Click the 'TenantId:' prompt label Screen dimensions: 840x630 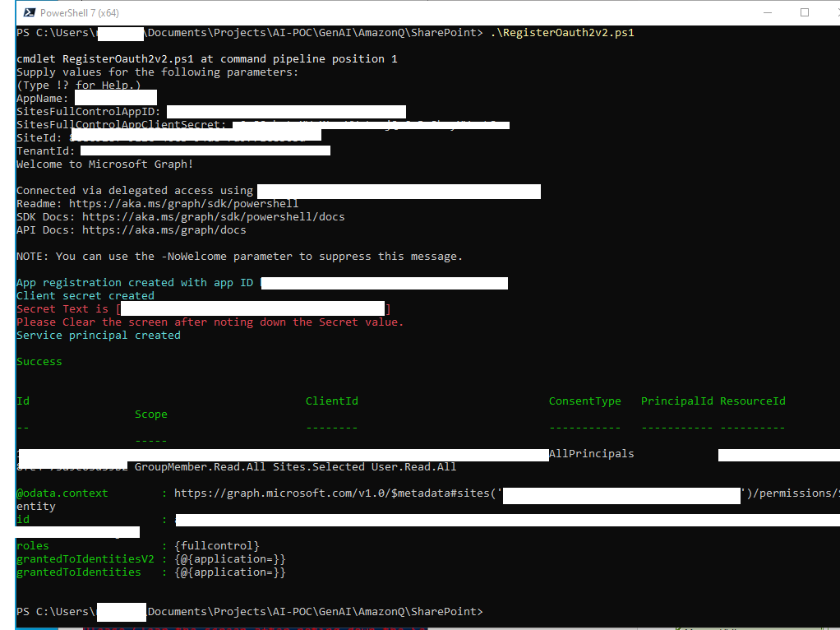click(x=45, y=151)
